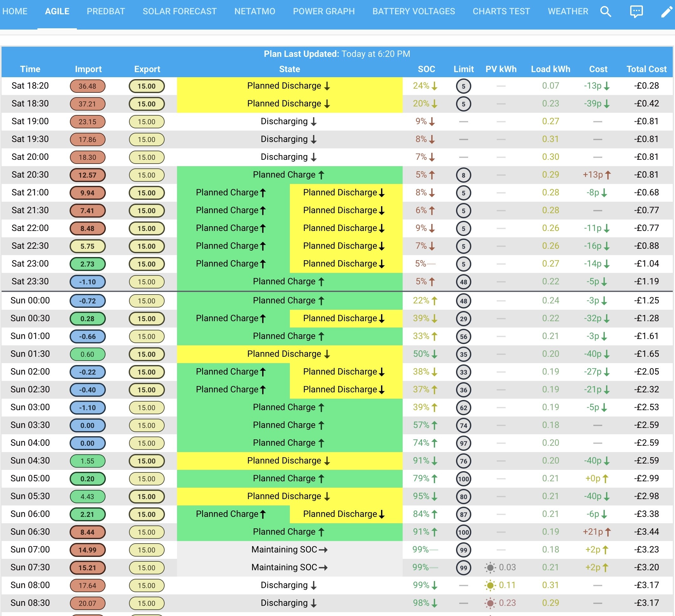Click the Total Cost column header

(x=646, y=69)
